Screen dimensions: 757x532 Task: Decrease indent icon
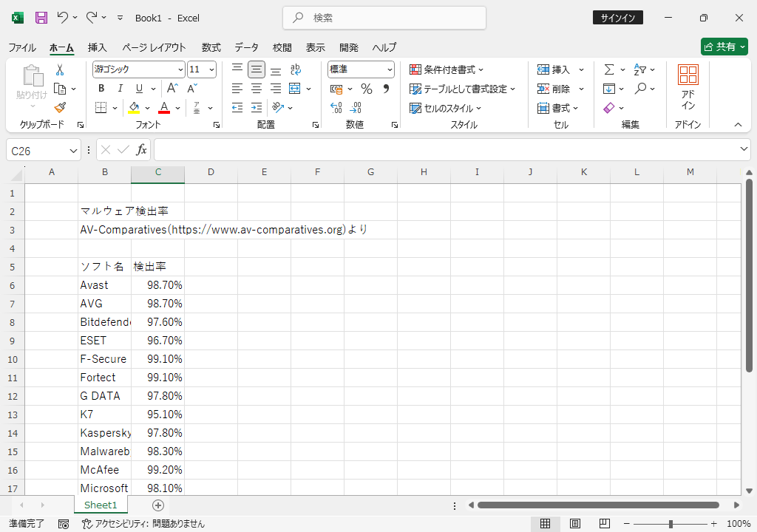[237, 108]
